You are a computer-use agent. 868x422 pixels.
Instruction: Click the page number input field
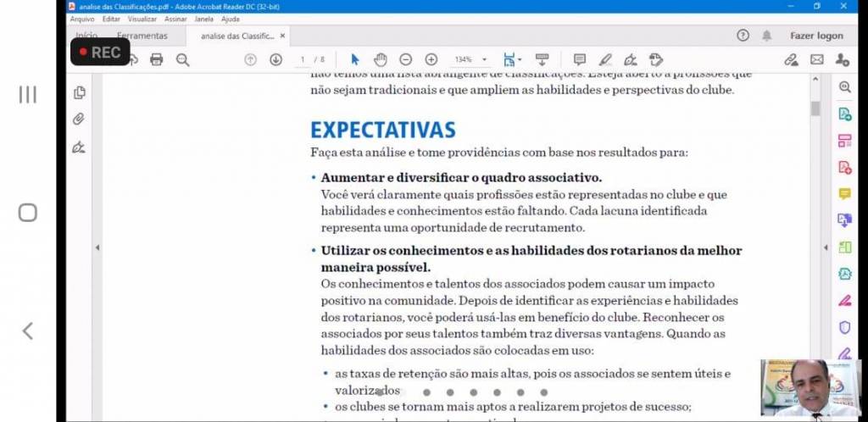(303, 60)
